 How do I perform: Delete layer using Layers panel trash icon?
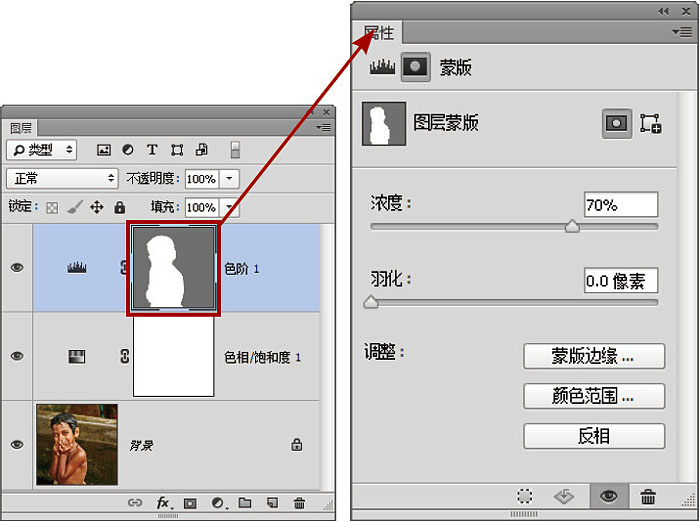299,503
